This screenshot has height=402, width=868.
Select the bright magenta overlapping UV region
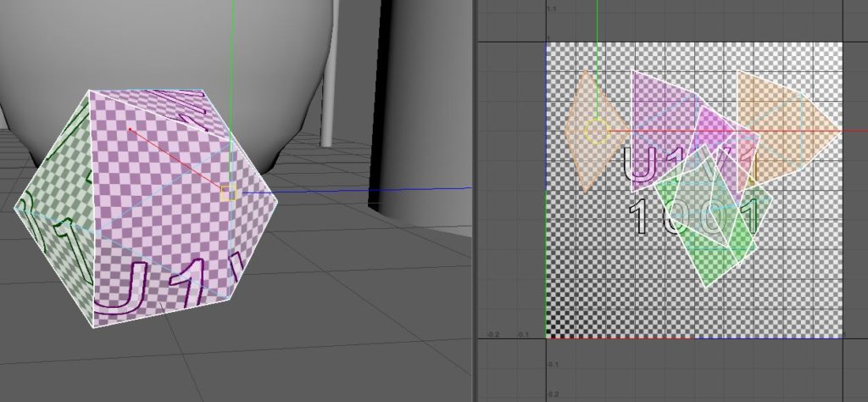point(715,127)
